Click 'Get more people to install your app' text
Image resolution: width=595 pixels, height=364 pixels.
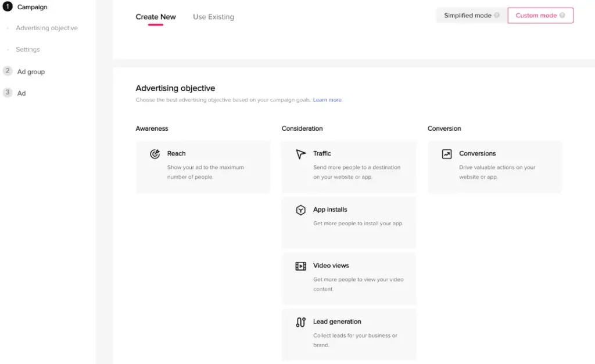click(x=358, y=224)
